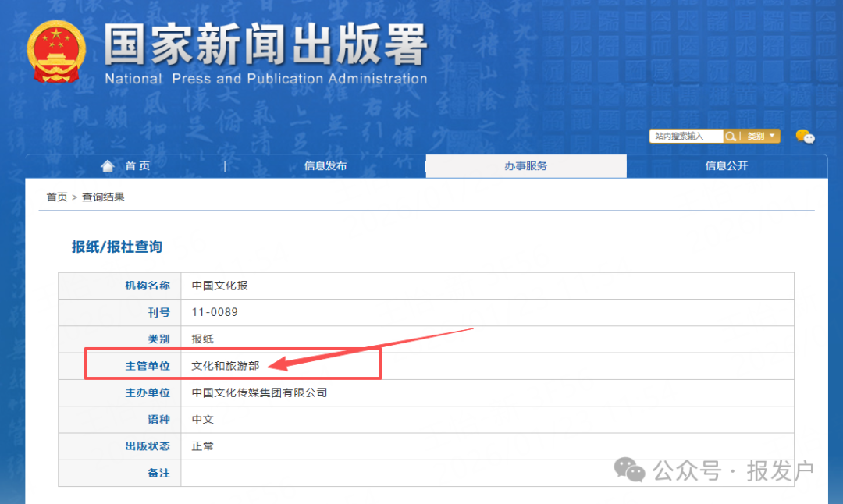The width and height of the screenshot is (843, 504).
Task: Click the 站内搜索输入 search input field
Action: click(x=685, y=136)
